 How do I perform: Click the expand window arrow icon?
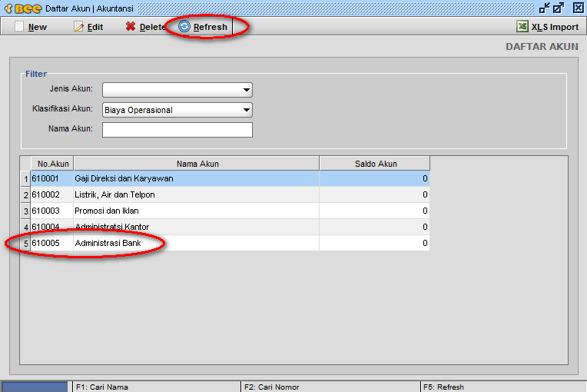pos(559,8)
